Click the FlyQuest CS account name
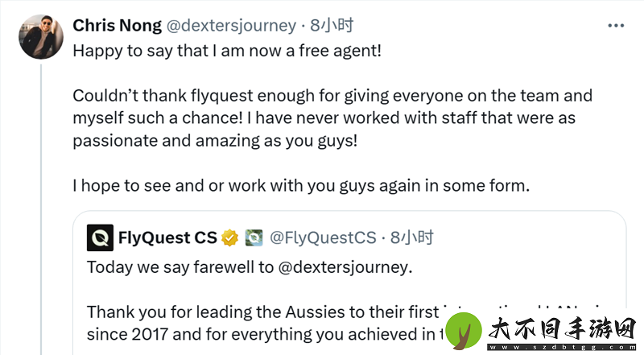The image size is (644, 355). (167, 237)
